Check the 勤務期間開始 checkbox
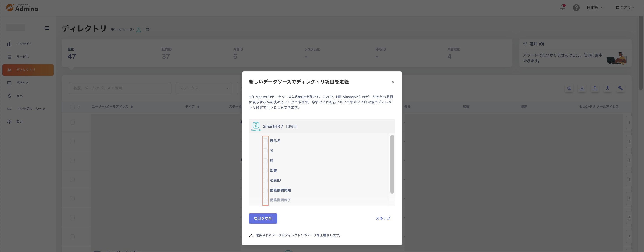 pyautogui.click(x=265, y=190)
